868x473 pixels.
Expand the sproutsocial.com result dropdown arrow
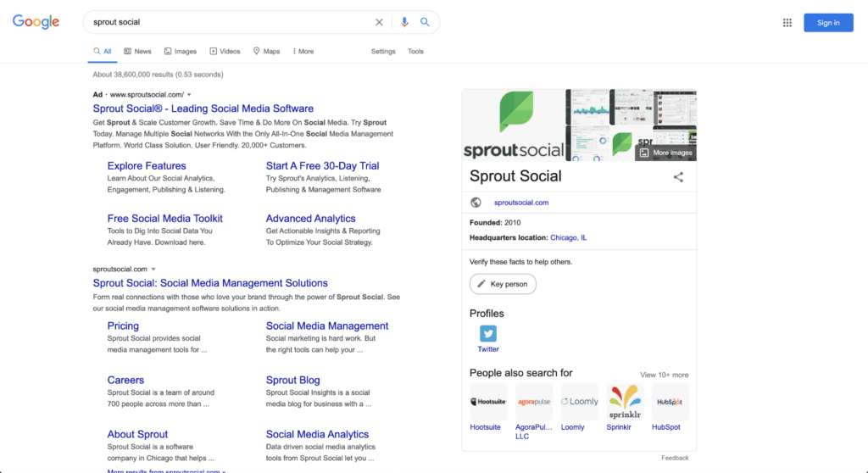153,270
